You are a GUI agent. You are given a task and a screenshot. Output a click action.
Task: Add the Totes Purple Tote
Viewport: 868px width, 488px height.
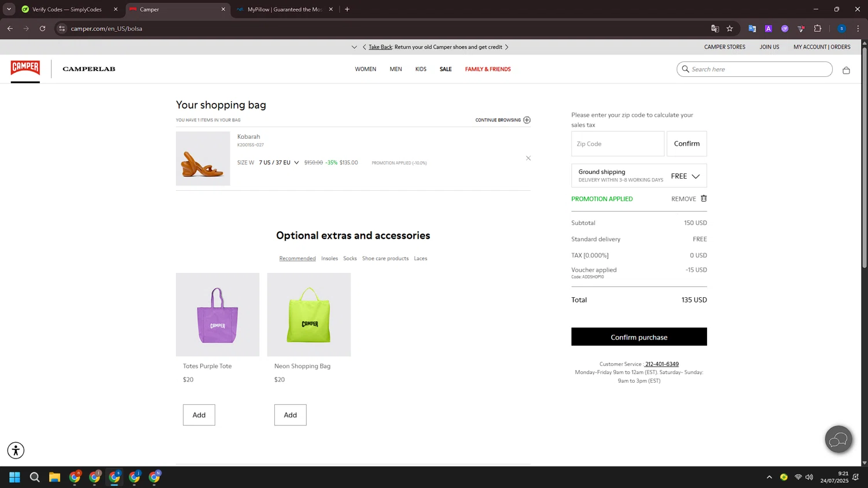199,415
